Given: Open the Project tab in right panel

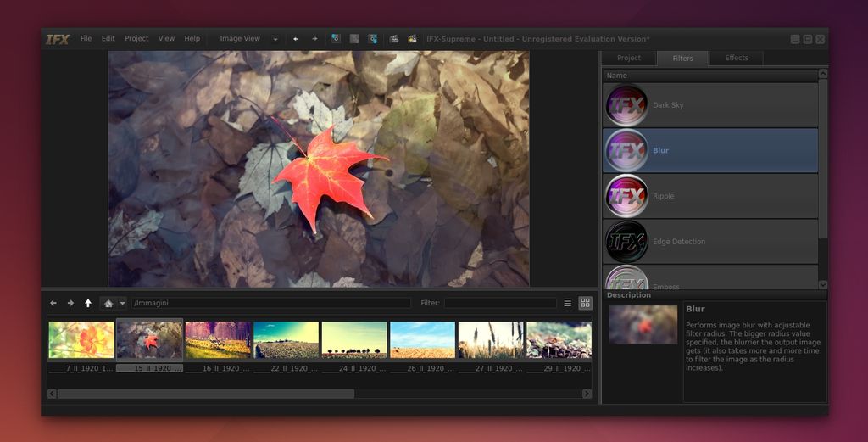Looking at the screenshot, I should pos(629,59).
